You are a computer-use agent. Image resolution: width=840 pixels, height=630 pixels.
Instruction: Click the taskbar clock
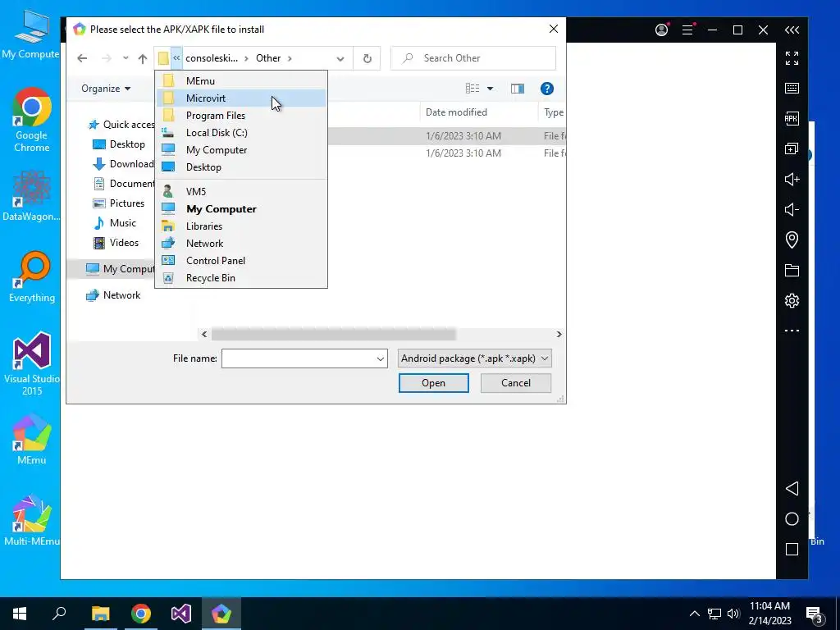point(769,614)
